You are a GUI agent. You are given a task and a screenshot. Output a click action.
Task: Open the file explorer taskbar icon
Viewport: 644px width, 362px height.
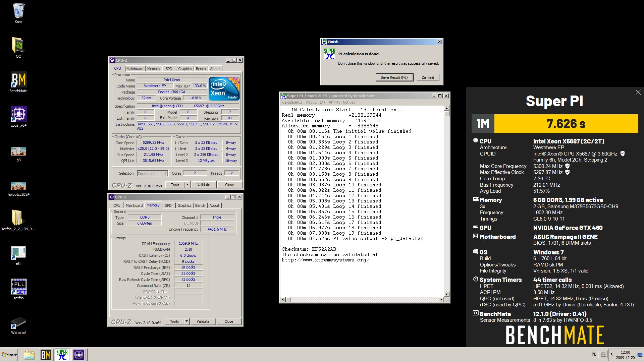29,355
